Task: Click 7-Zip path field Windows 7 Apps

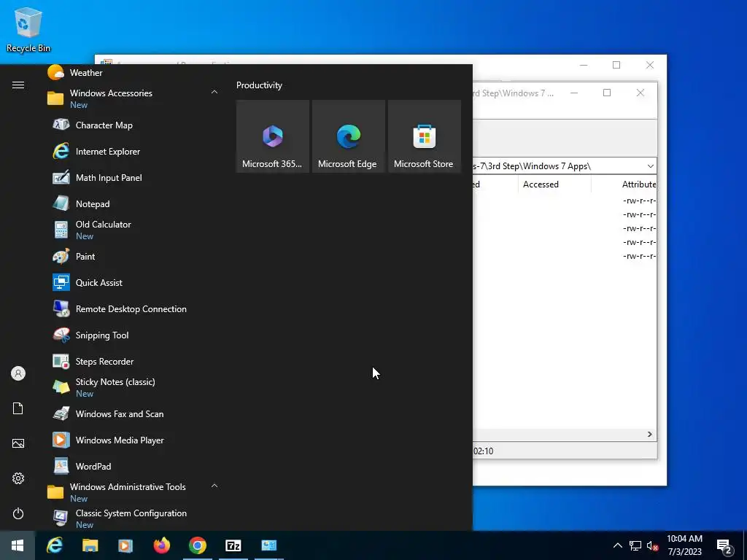Action: click(x=557, y=166)
